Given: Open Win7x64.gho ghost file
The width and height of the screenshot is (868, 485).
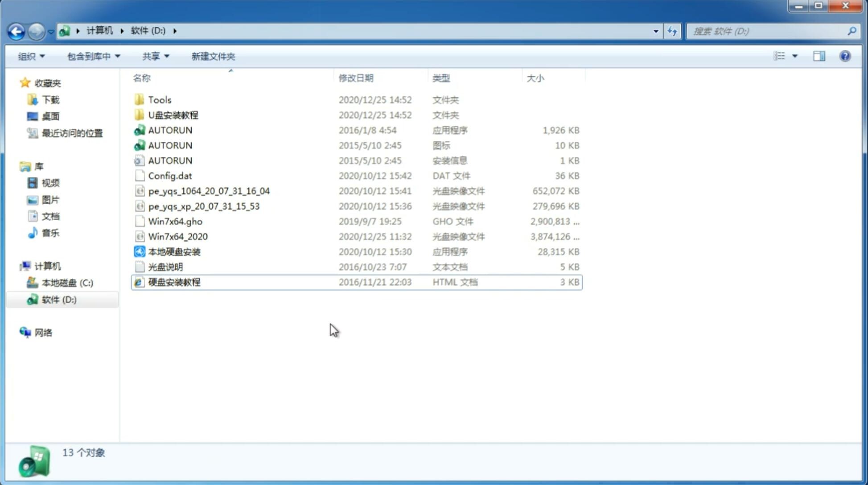Looking at the screenshot, I should [x=176, y=221].
